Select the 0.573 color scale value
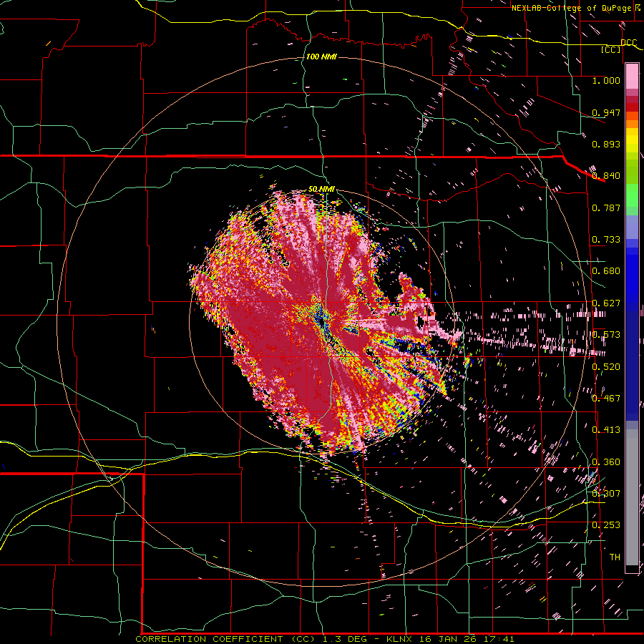Screen dimensions: 644x644 [606, 335]
